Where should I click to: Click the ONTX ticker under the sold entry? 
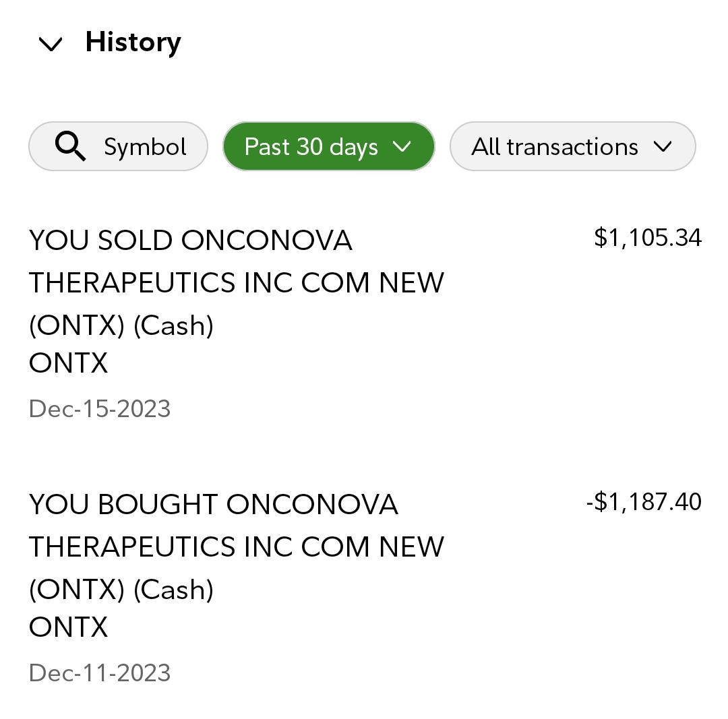point(68,363)
